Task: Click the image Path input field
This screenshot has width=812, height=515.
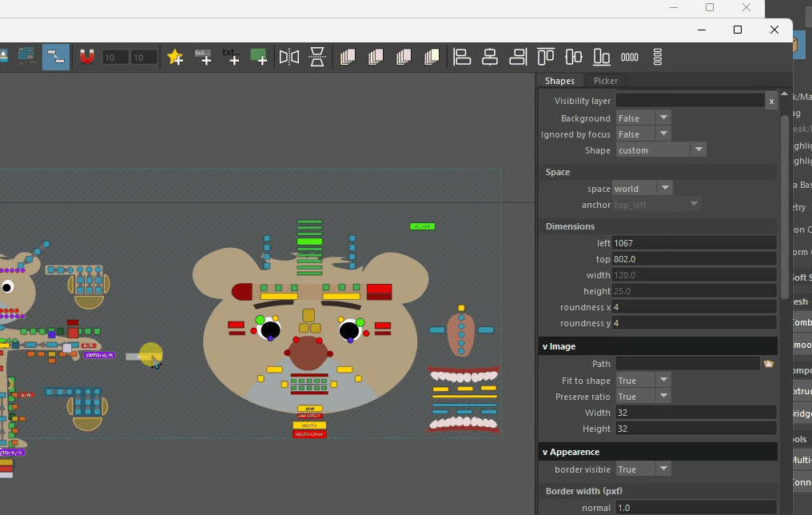Action: [687, 364]
